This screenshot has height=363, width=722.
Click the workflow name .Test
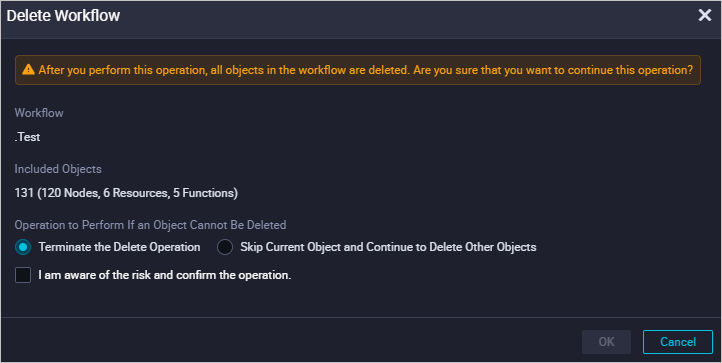click(28, 137)
